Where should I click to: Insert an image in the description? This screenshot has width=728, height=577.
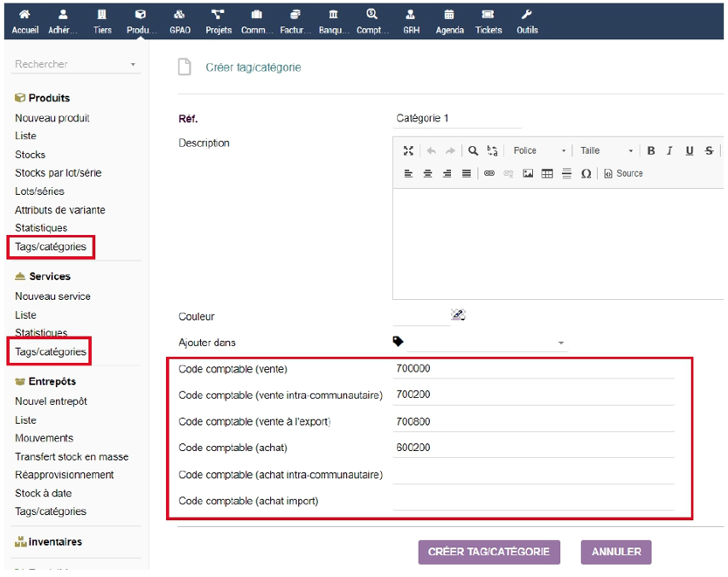528,173
